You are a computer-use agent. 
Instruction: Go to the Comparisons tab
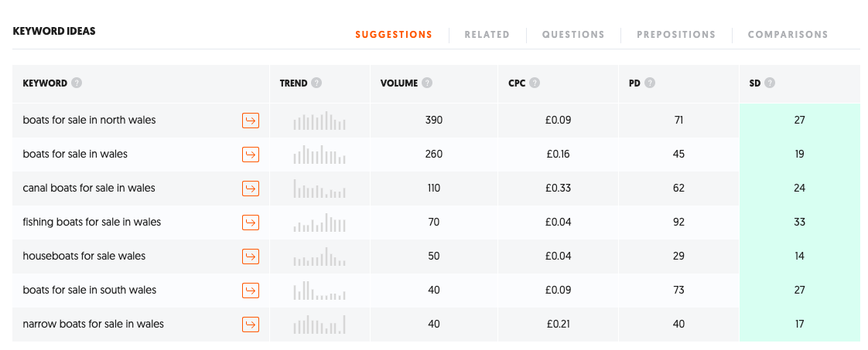788,35
